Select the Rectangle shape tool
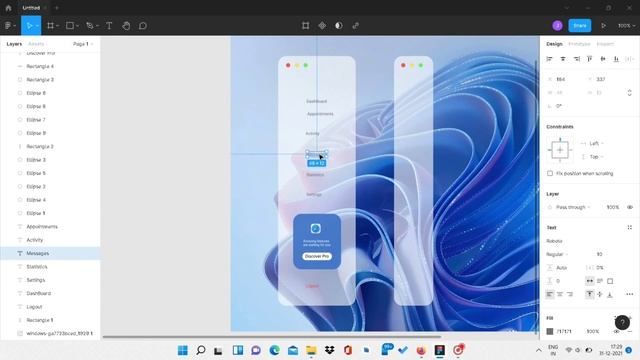The width and height of the screenshot is (640, 360). click(70, 26)
